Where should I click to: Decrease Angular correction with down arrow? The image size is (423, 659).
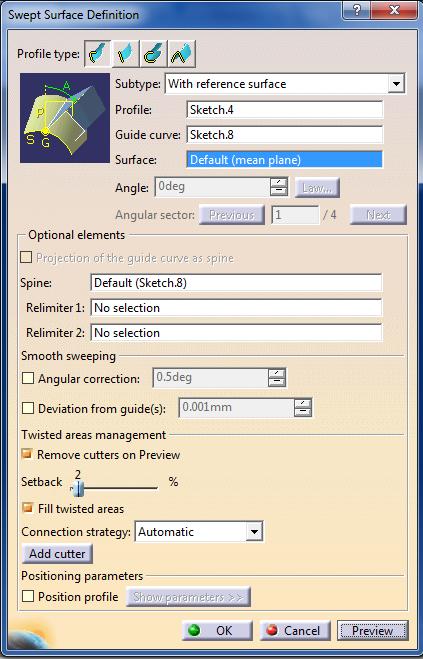coord(277,382)
